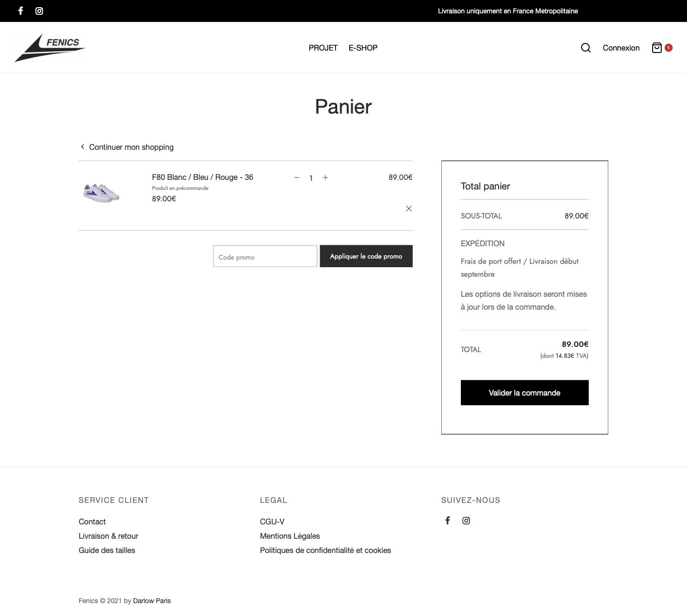Open the PROJET menu item
This screenshot has width=687, height=616.
coord(323,48)
